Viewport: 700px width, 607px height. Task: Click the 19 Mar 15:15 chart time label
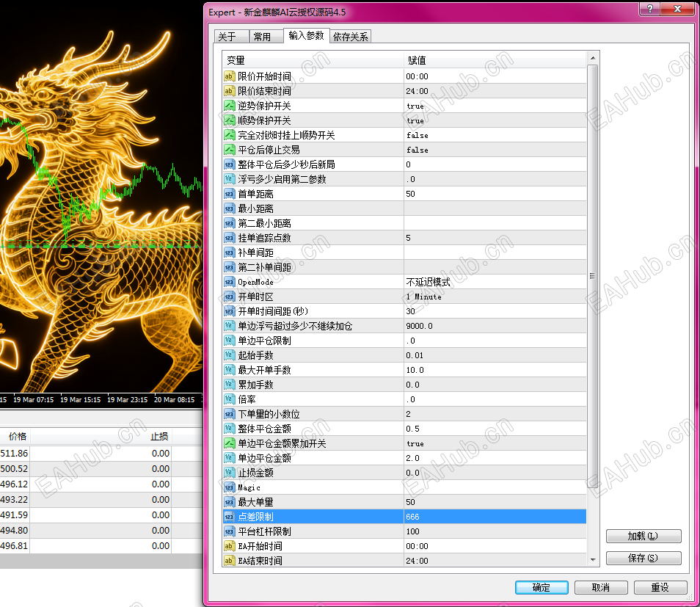click(81, 400)
